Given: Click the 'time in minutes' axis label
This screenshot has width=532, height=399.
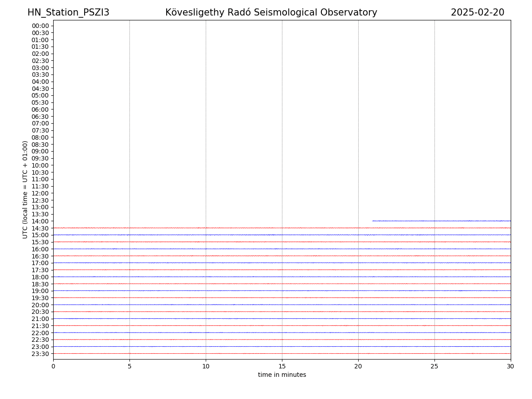Looking at the screenshot, I should tap(282, 375).
